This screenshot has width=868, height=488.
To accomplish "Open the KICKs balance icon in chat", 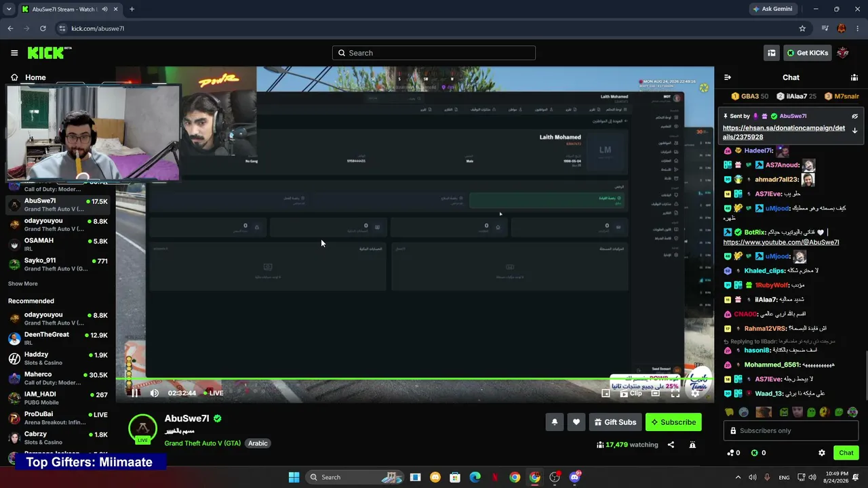I will (758, 453).
